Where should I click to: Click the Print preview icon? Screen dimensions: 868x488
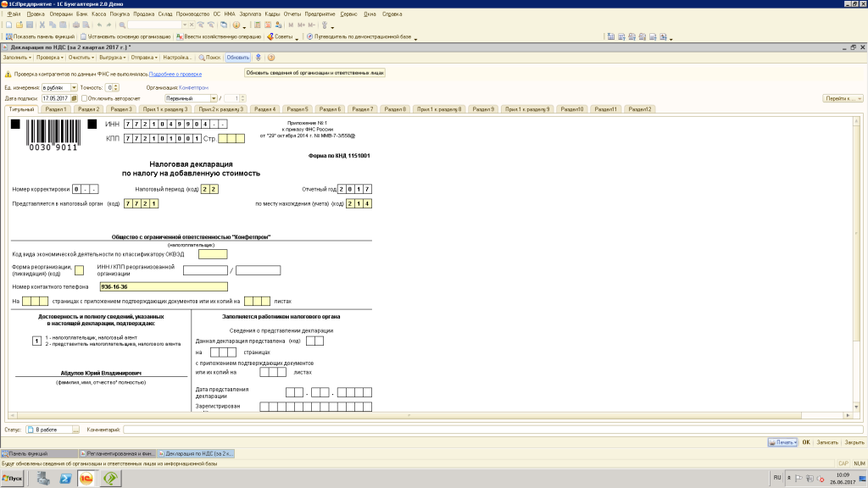click(x=86, y=25)
